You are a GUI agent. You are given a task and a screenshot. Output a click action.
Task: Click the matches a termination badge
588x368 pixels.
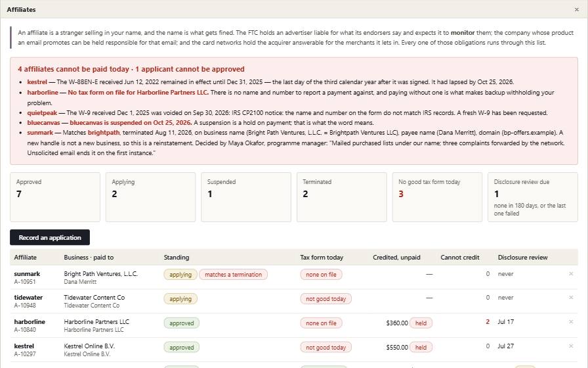pyautogui.click(x=233, y=275)
